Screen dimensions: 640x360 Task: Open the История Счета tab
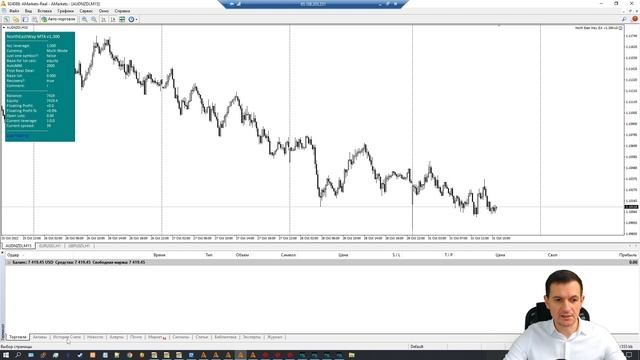click(x=67, y=337)
